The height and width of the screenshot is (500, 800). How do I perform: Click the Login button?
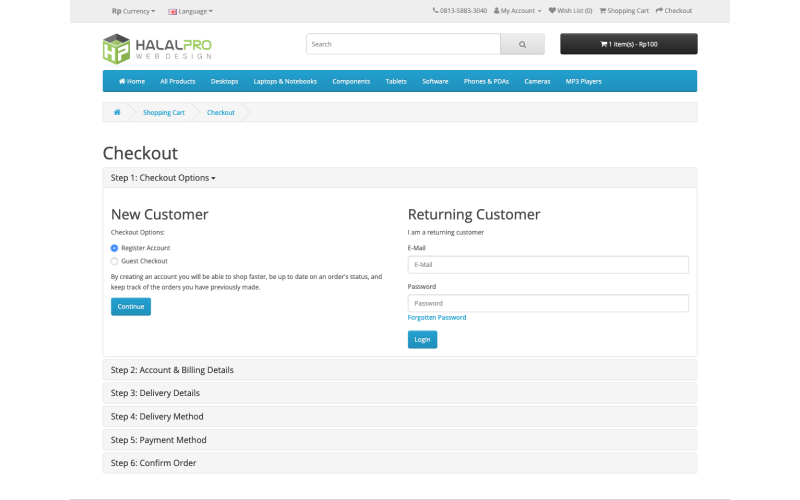tap(422, 340)
